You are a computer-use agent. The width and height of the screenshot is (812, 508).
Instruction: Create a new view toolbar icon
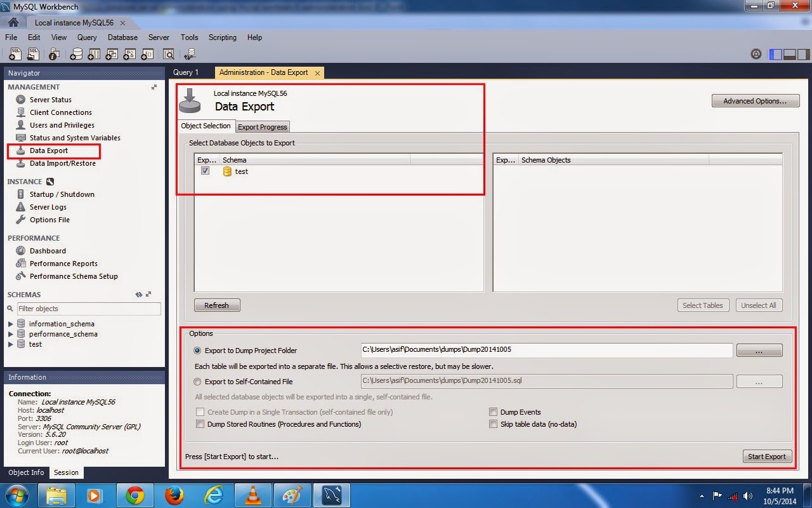point(111,54)
